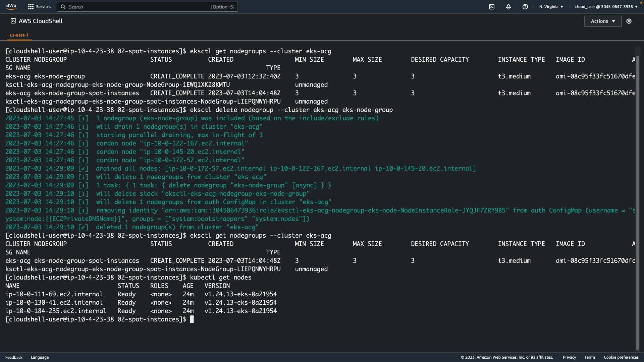Open the Actions dropdown menu
The width and height of the screenshot is (644, 362).
tap(603, 21)
